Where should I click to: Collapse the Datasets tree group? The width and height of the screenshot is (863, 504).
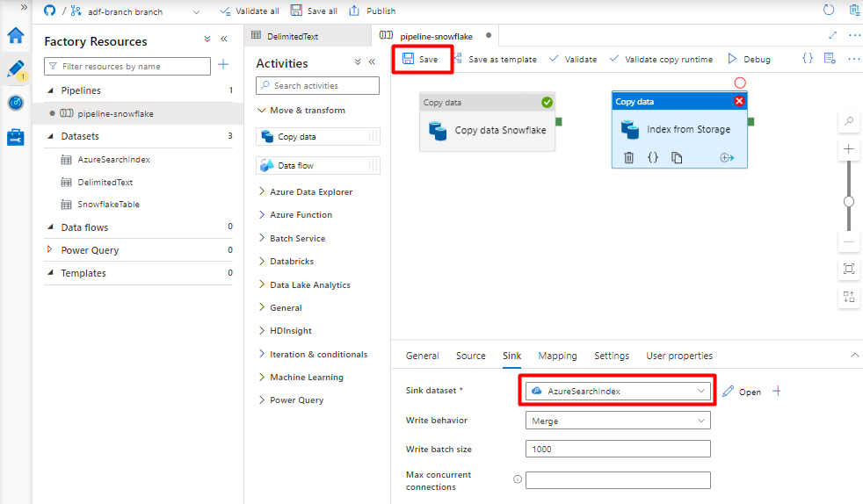(x=51, y=136)
